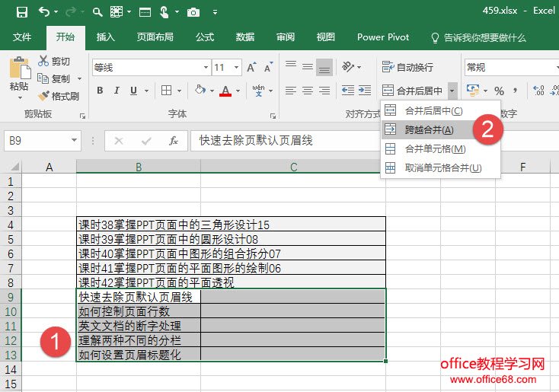Screen dimensions: 559x392
Task: Toggle Italic formatting
Action: (x=117, y=91)
